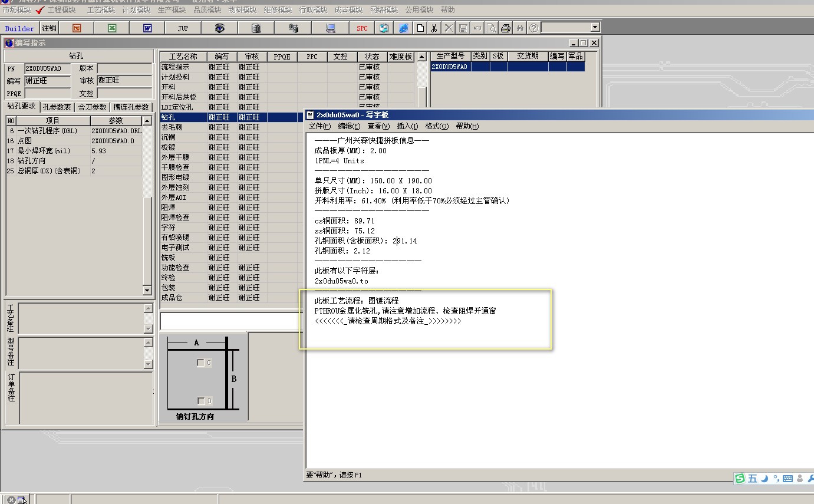The image size is (814, 504).
Task: Switch to the 槽连孔参数 tab
Action: click(132, 107)
